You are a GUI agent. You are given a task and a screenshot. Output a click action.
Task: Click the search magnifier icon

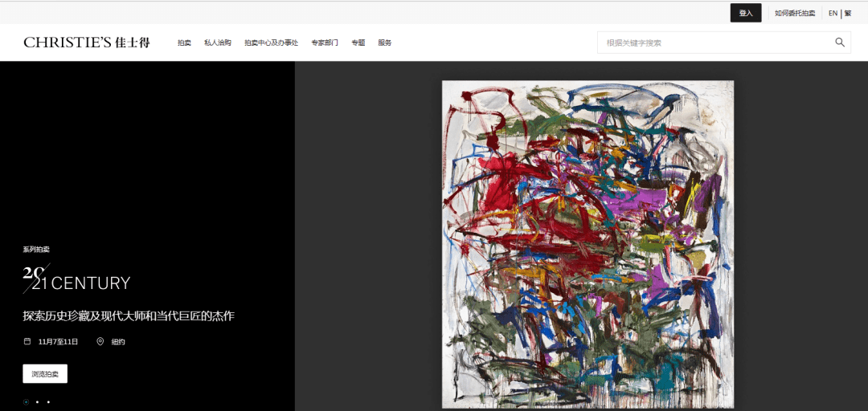point(840,42)
